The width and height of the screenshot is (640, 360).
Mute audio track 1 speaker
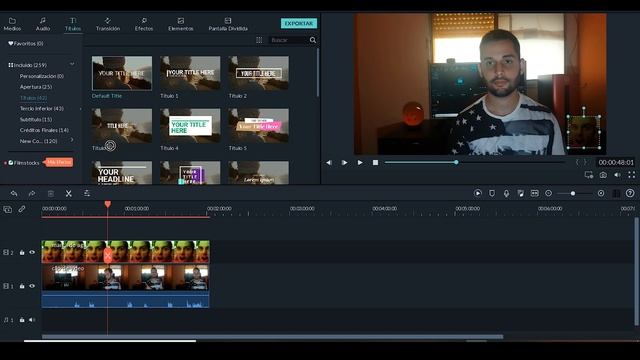[32, 320]
